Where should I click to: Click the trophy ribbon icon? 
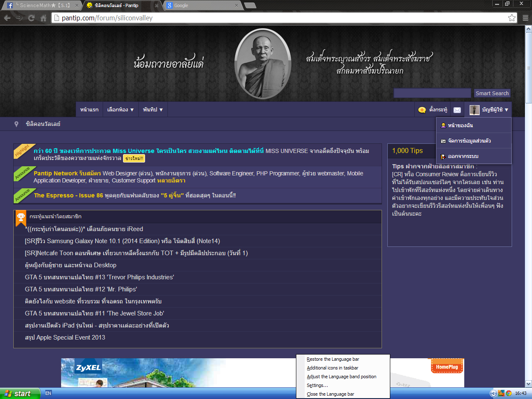[21, 218]
